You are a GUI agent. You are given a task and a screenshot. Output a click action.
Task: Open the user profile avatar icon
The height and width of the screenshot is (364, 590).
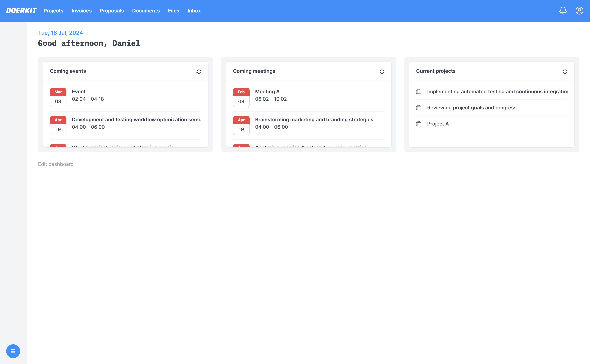click(579, 11)
